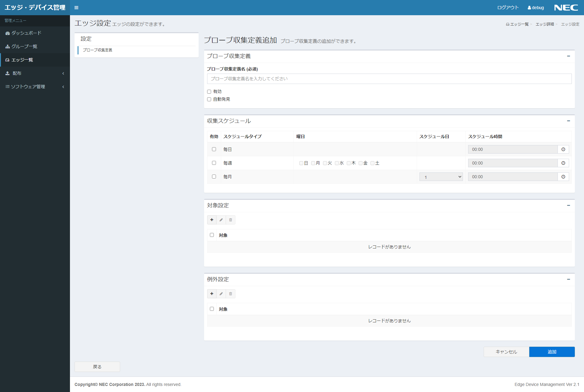Click the plus icon in 対象設定

coord(212,220)
